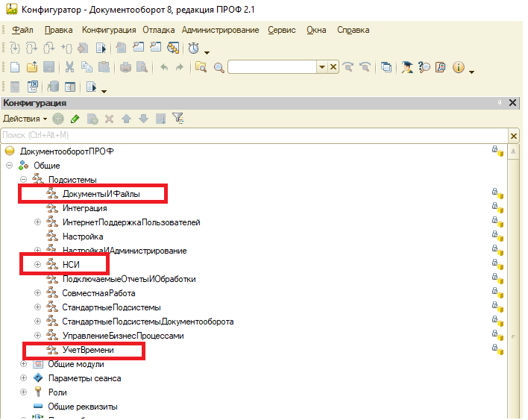Open the windows list icon
The image size is (528, 420).
click(x=386, y=67)
